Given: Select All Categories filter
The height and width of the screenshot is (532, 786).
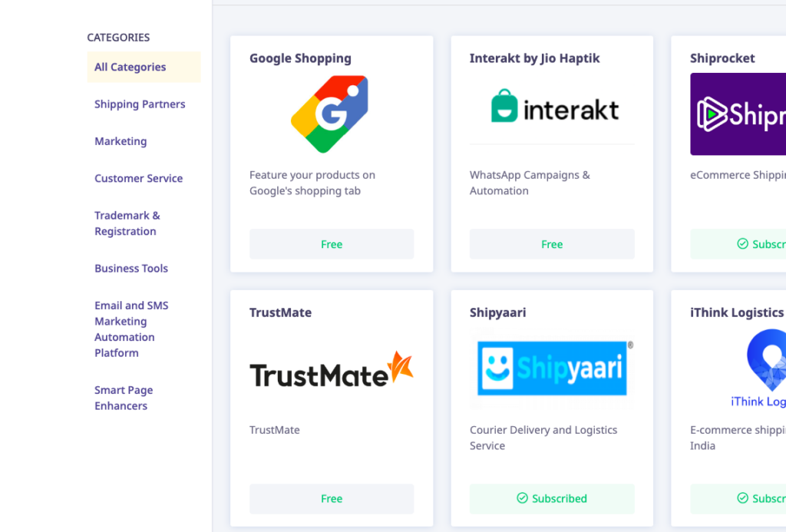Looking at the screenshot, I should [130, 67].
